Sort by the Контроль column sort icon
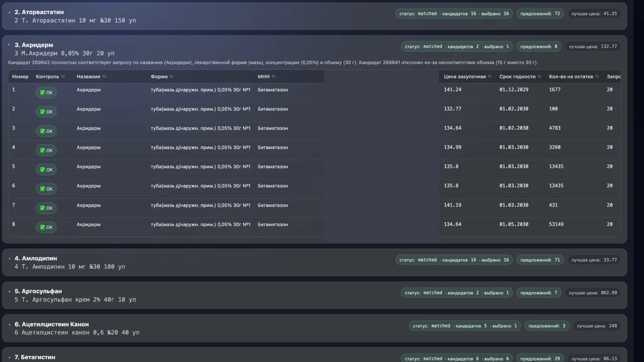 [x=63, y=76]
